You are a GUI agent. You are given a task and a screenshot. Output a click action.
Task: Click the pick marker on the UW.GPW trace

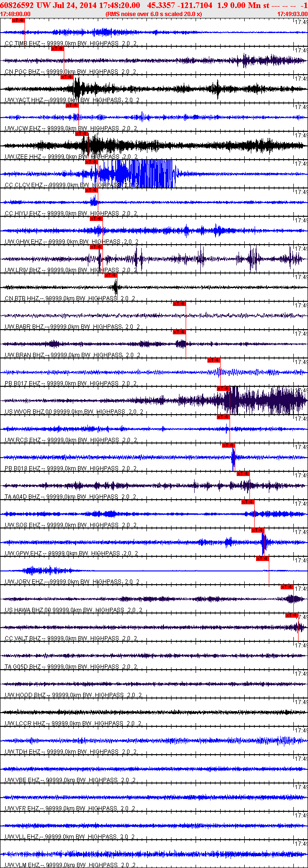click(x=257, y=530)
